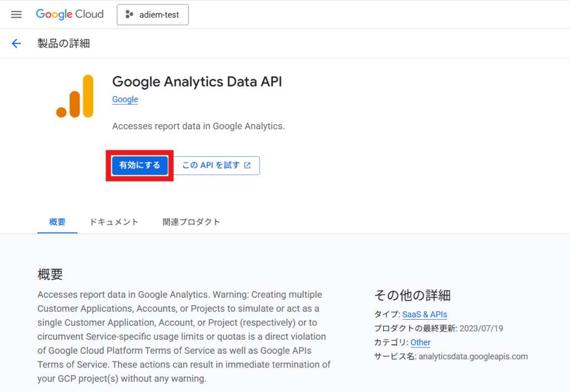Open the 関連プロダクト tab
570x392 pixels.
[191, 221]
